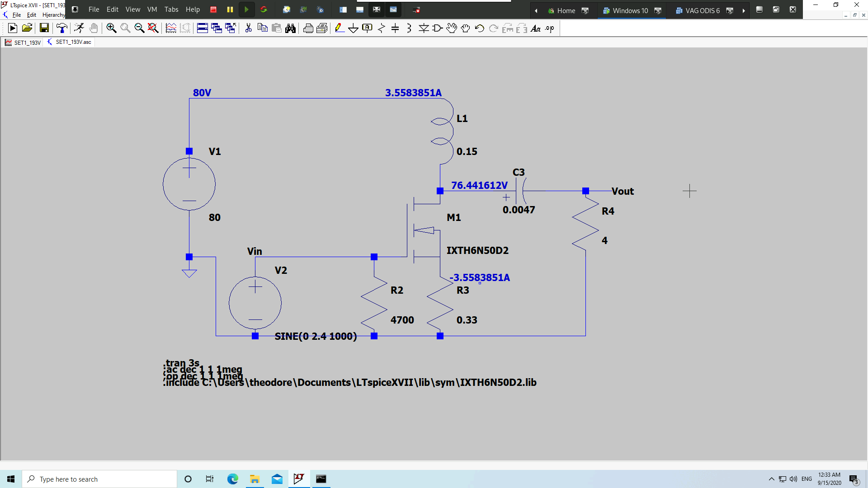Open LTspice Edit menu

[x=32, y=15]
